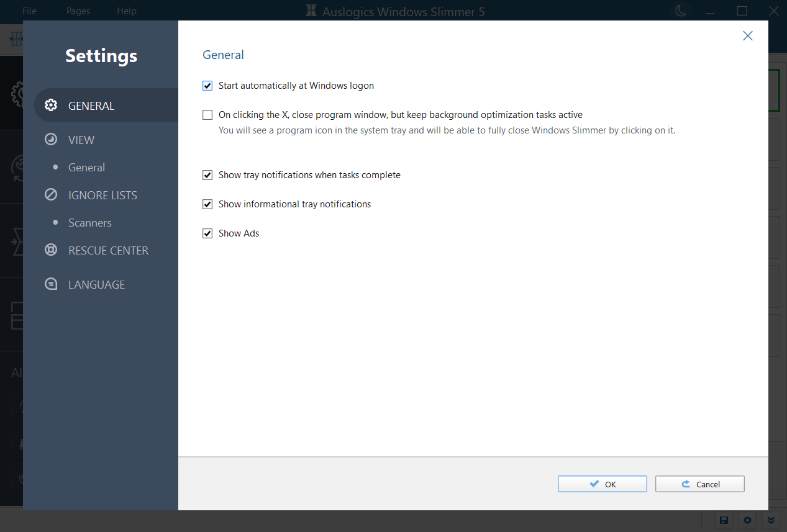
Task: Expand more options with double-chevron icon
Action: [770, 520]
